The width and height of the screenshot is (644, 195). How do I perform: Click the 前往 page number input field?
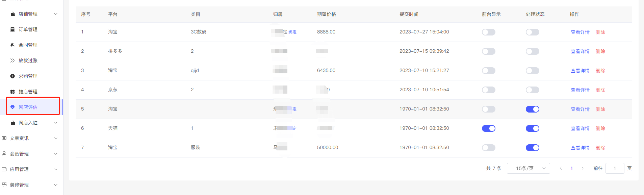pyautogui.click(x=615, y=168)
